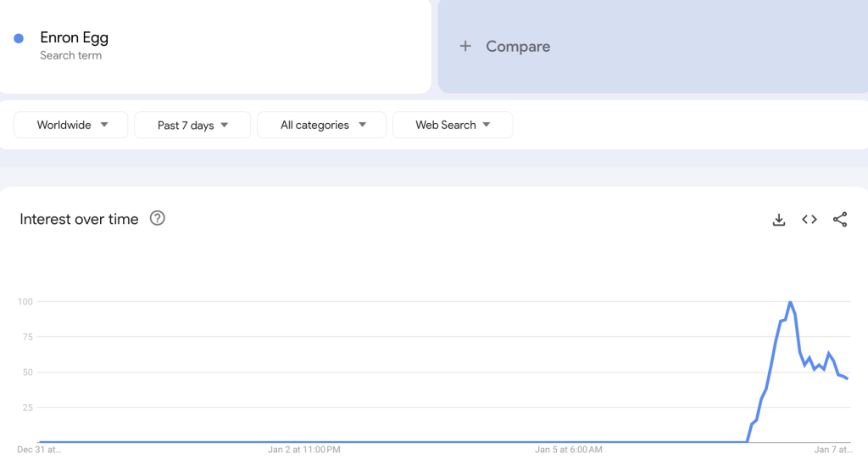Image resolution: width=868 pixels, height=476 pixels.
Task: Click the Jan 5 at 6:00 AM label
Action: tap(569, 450)
